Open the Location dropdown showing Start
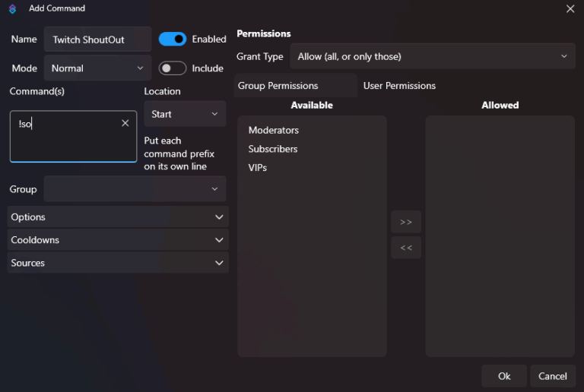The width and height of the screenshot is (584, 392). pyautogui.click(x=185, y=114)
